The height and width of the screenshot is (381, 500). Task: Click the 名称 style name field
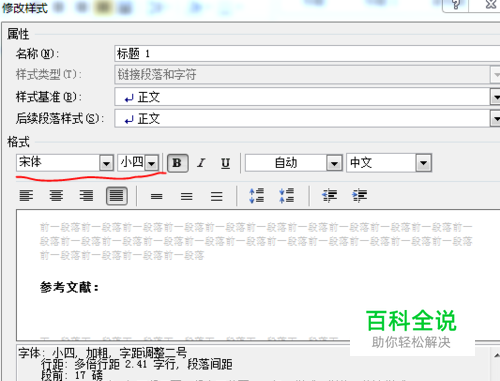307,54
